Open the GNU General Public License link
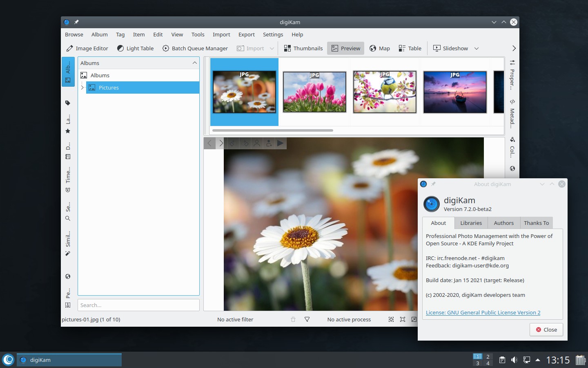 pyautogui.click(x=483, y=312)
